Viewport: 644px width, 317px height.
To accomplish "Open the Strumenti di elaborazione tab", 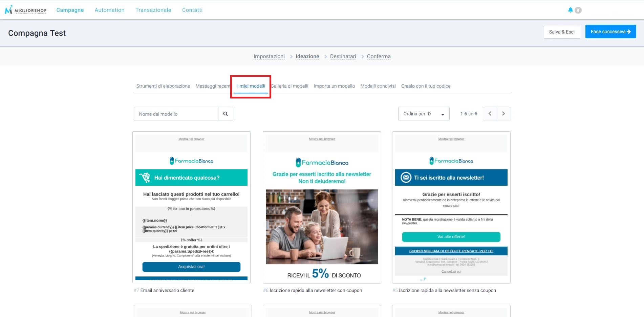I will tap(163, 86).
